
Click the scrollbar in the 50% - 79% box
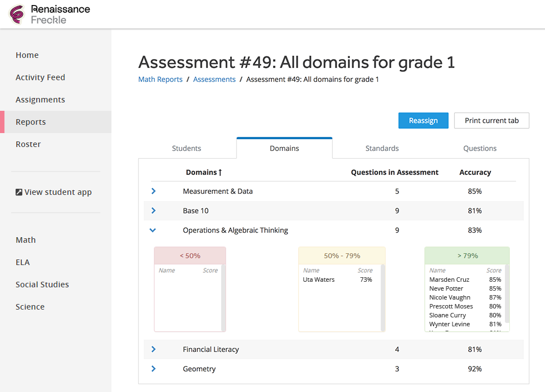tap(383, 297)
